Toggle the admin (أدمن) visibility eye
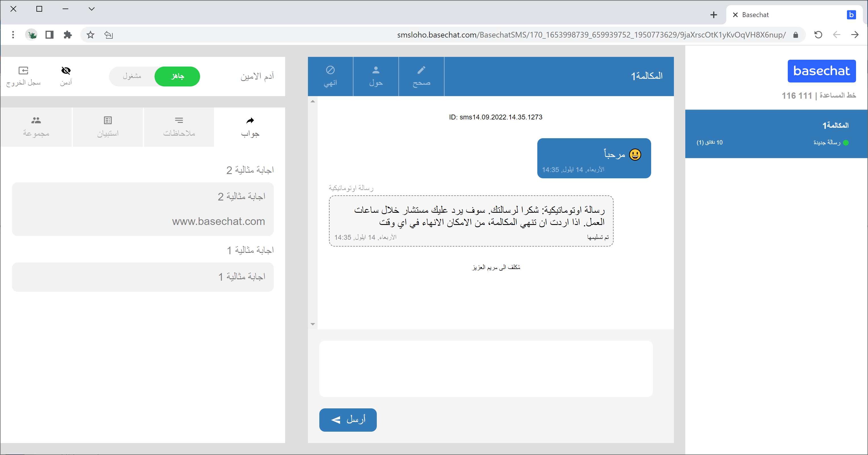 (x=66, y=71)
